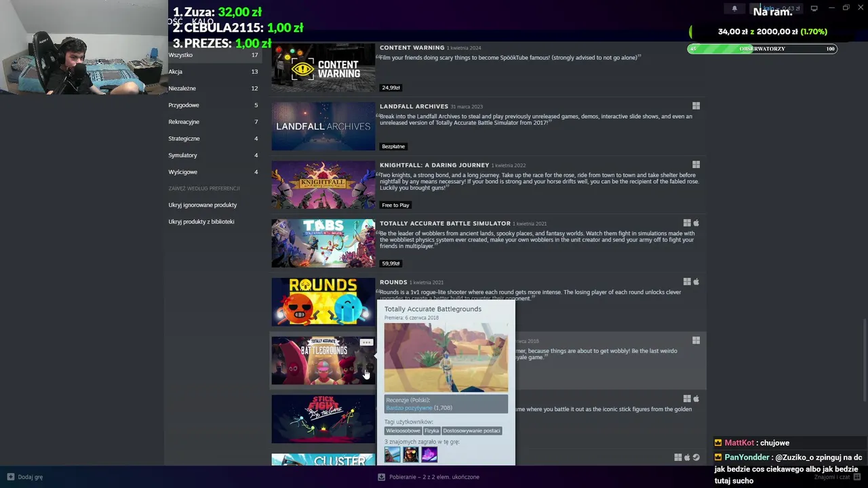Click the Dostosowywanie postaci user tag

coord(471,430)
